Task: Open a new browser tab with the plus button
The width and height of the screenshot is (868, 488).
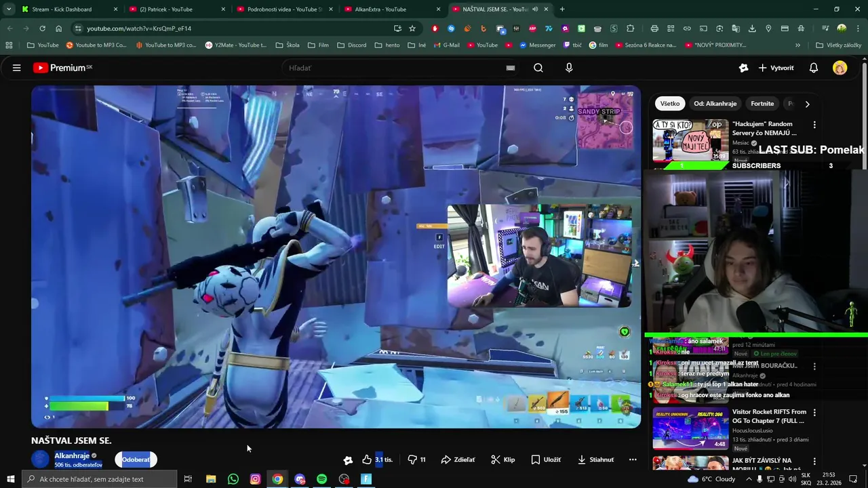Action: click(x=562, y=9)
